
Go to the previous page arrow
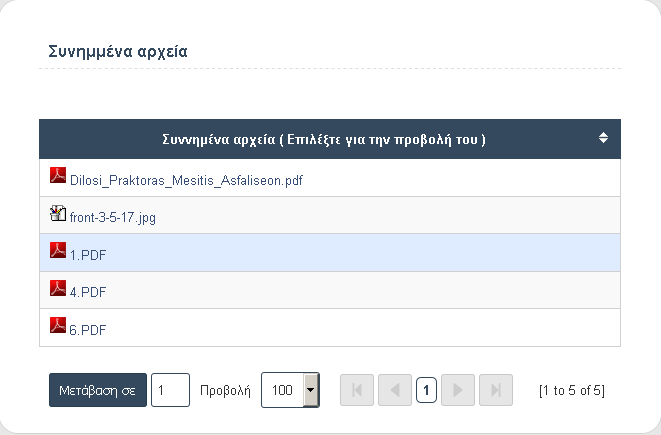(x=395, y=390)
